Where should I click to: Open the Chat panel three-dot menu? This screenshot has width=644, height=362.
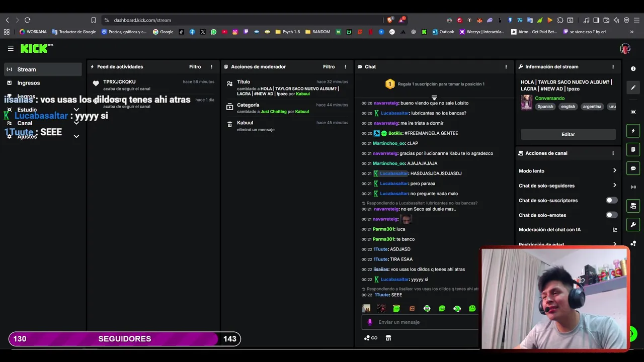(x=506, y=67)
